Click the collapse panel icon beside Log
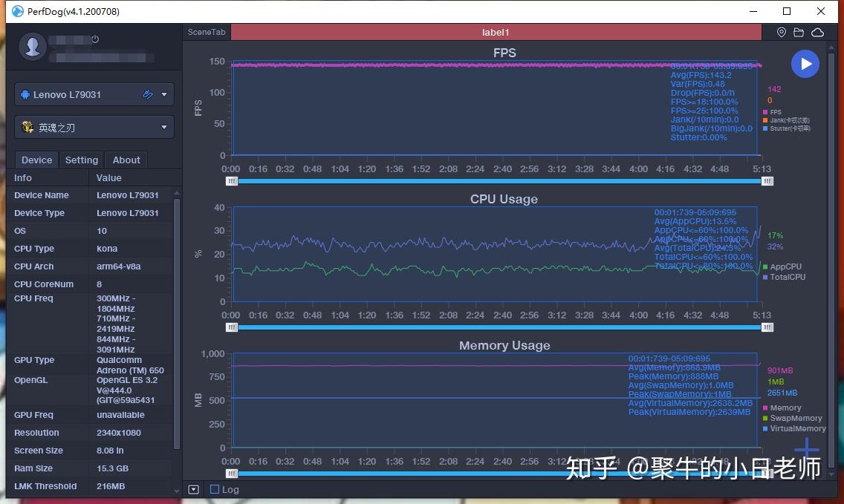 click(194, 489)
